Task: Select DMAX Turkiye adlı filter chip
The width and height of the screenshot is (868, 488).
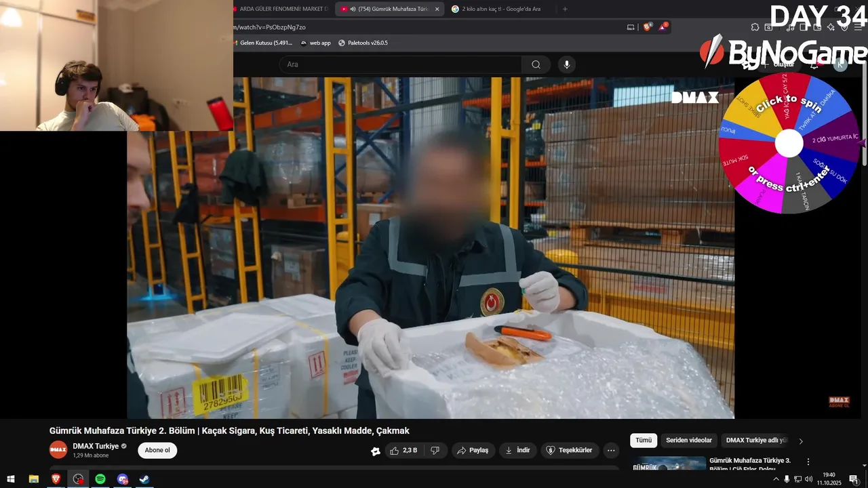Action: tap(756, 441)
